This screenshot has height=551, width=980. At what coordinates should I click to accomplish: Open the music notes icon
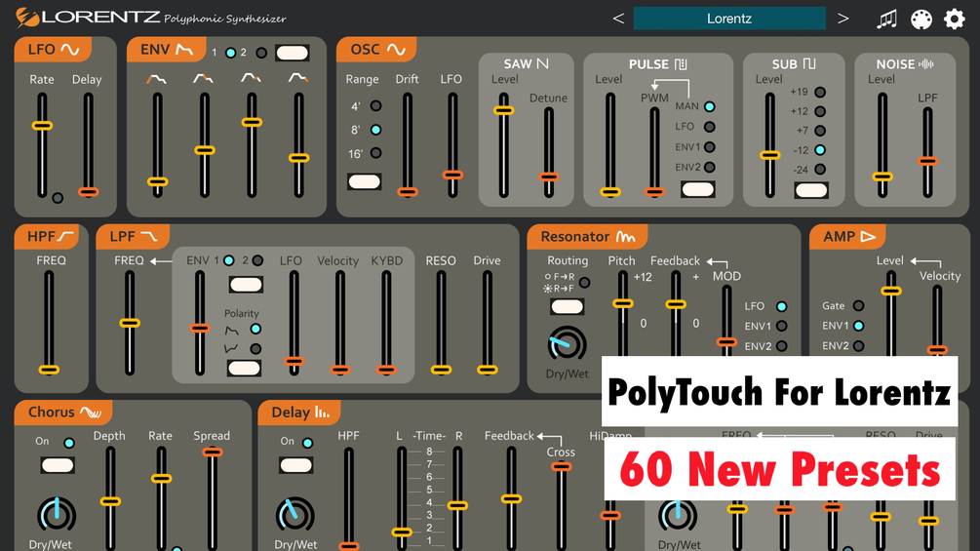point(886,20)
